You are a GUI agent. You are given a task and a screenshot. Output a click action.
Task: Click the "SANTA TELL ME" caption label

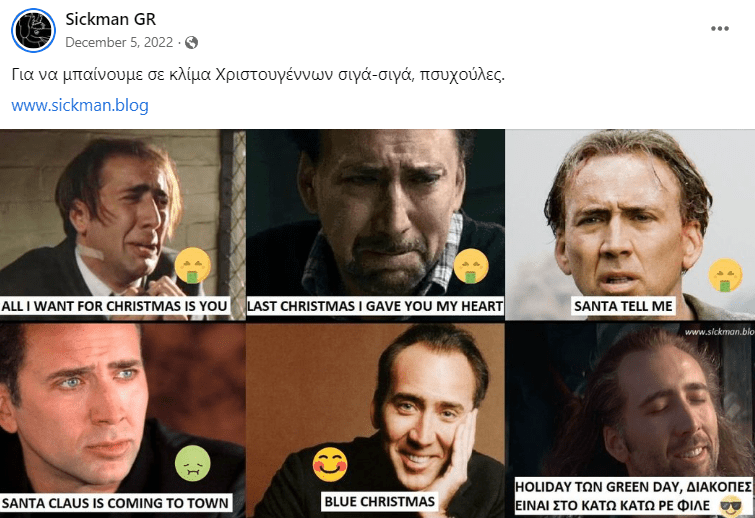tap(623, 305)
